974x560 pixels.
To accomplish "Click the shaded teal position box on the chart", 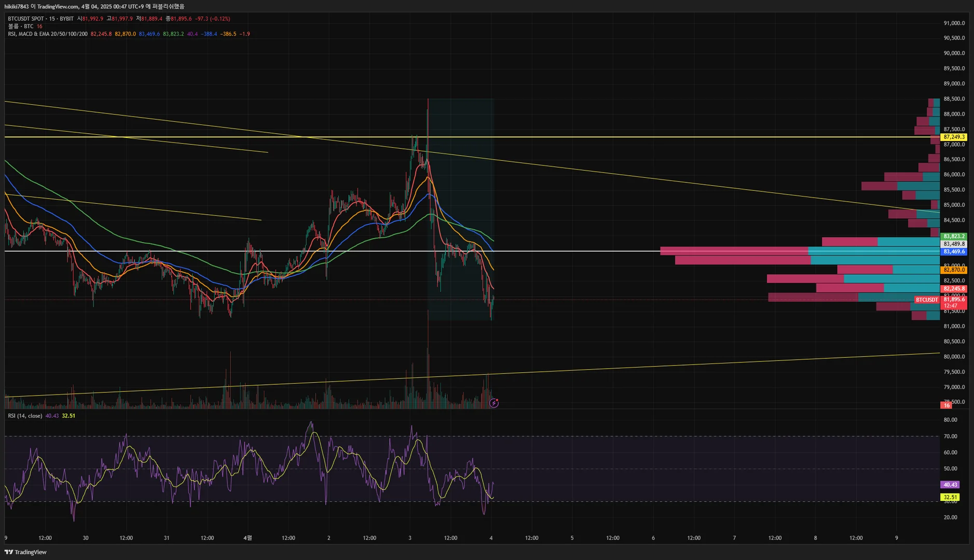I will coord(460,209).
